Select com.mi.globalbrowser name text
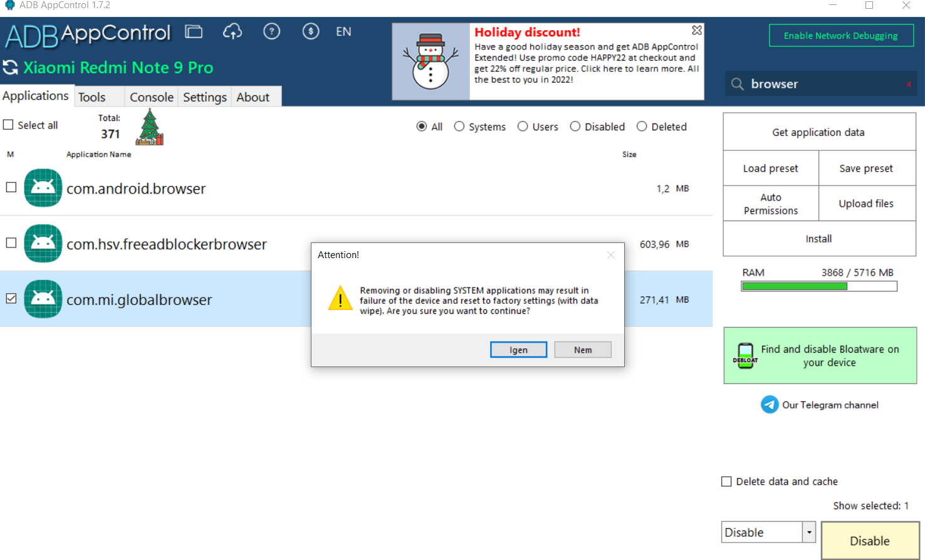925x560 pixels. point(139,300)
